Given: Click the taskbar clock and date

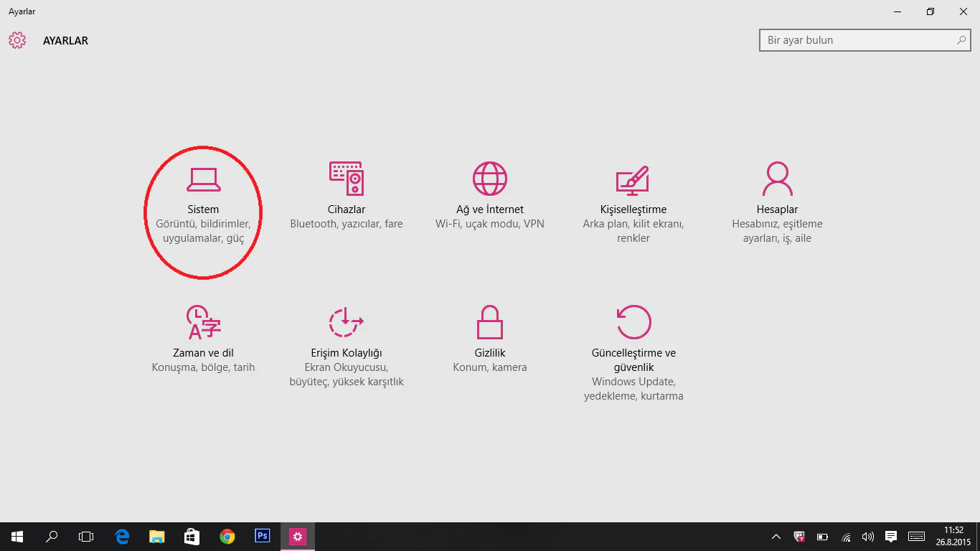Looking at the screenshot, I should (x=953, y=537).
